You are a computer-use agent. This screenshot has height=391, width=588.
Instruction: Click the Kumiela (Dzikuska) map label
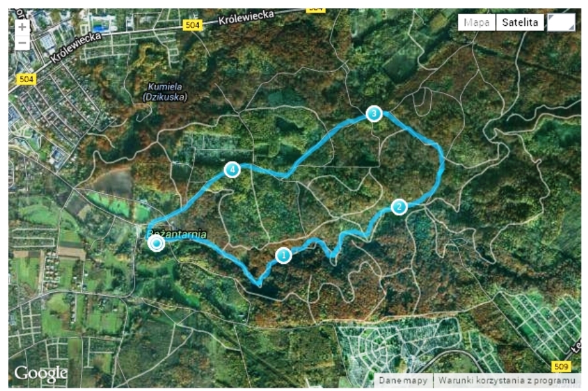(165, 92)
